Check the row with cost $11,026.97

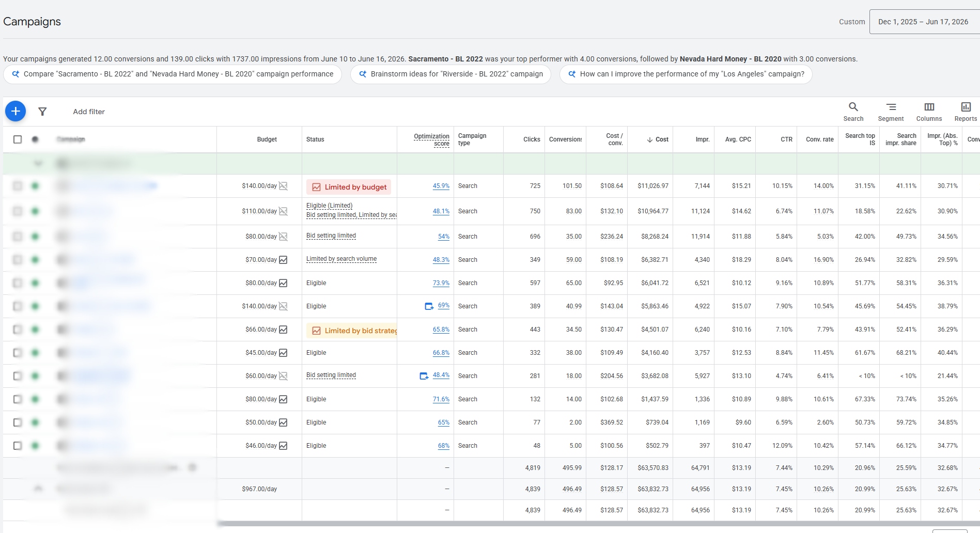point(18,186)
